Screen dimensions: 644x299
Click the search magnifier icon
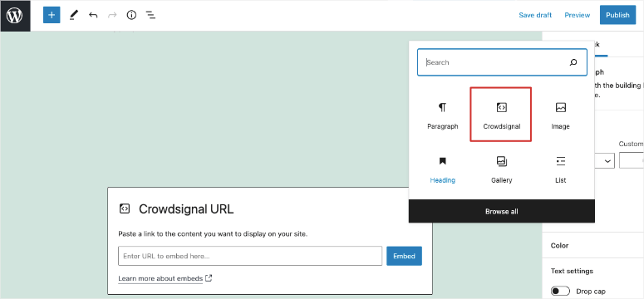coord(573,62)
